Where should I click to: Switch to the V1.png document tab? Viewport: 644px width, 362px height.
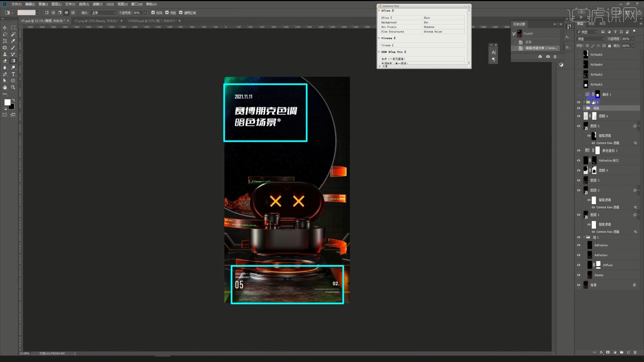[95, 21]
